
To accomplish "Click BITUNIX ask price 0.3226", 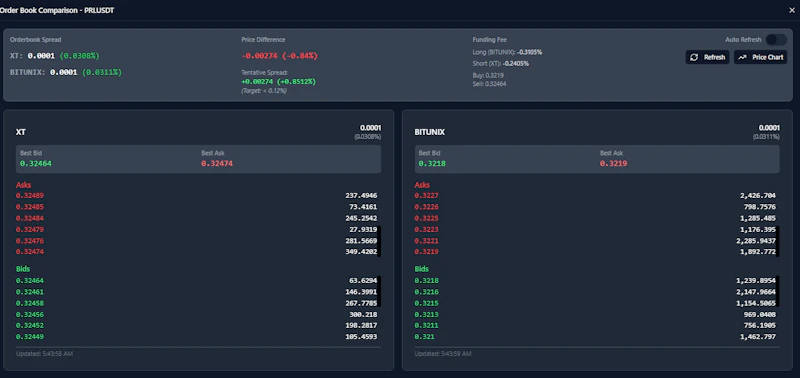I will click(x=427, y=207).
